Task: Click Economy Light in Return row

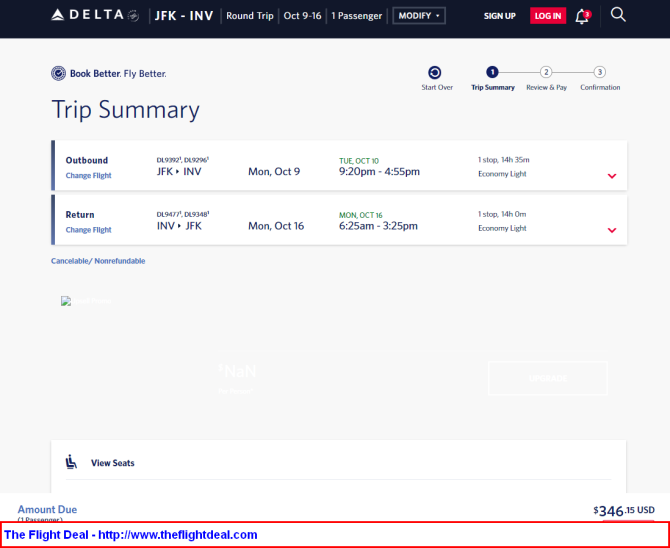Action: coord(502,228)
